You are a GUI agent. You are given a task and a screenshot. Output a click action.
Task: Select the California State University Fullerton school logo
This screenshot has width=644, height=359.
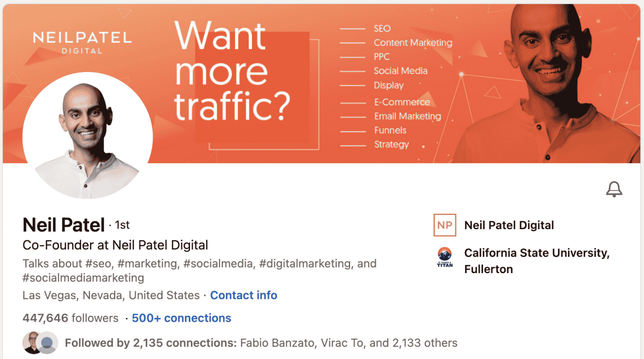tap(444, 258)
